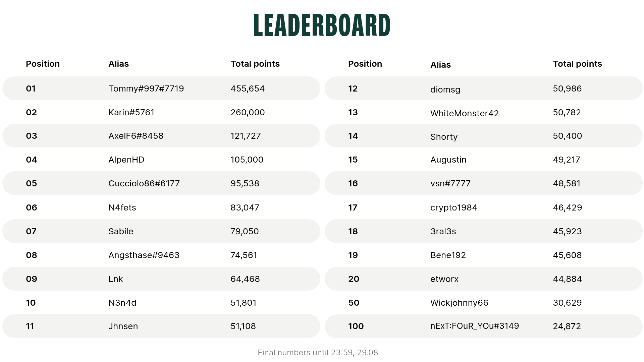
Task: Select the AxelF6#8458 row
Action: (x=161, y=136)
